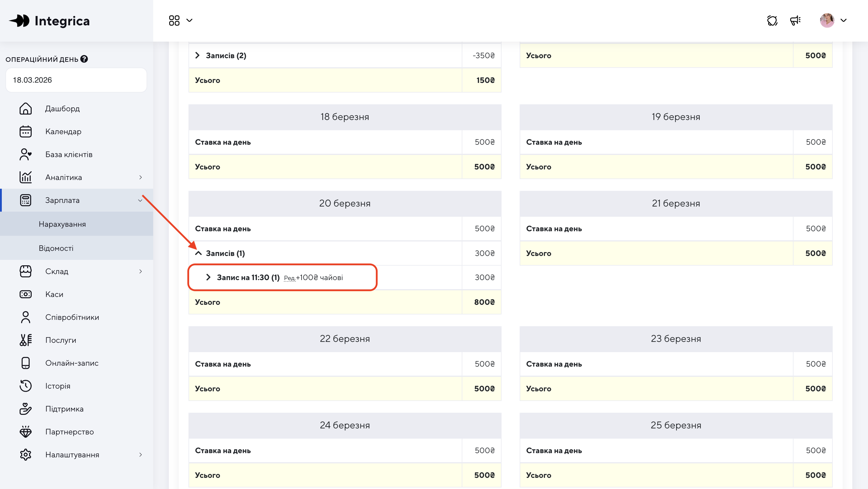Screen dimensions: 868x489
Task: Select the Нарахування submenu item
Action: (x=62, y=224)
